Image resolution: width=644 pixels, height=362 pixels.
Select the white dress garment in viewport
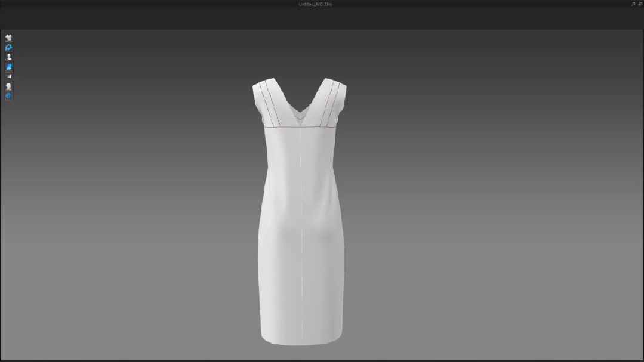(301, 211)
